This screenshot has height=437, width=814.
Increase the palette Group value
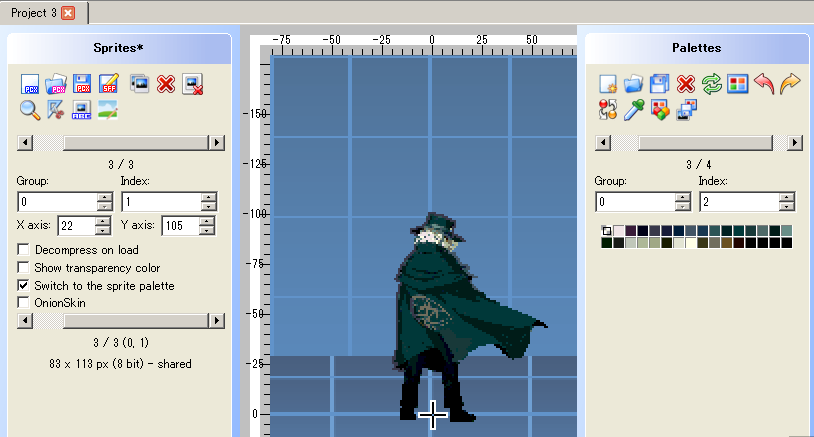(x=683, y=197)
